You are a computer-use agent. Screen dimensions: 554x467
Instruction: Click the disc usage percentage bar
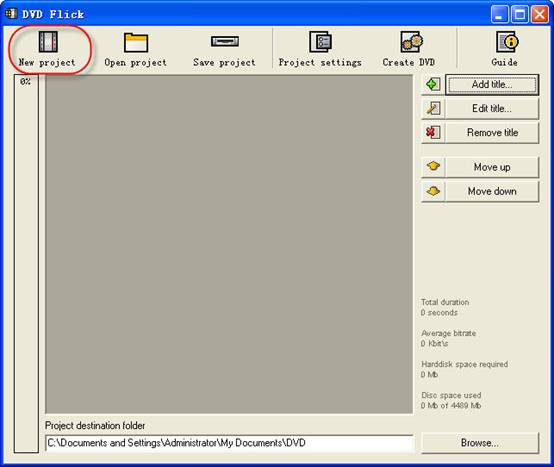[26, 264]
